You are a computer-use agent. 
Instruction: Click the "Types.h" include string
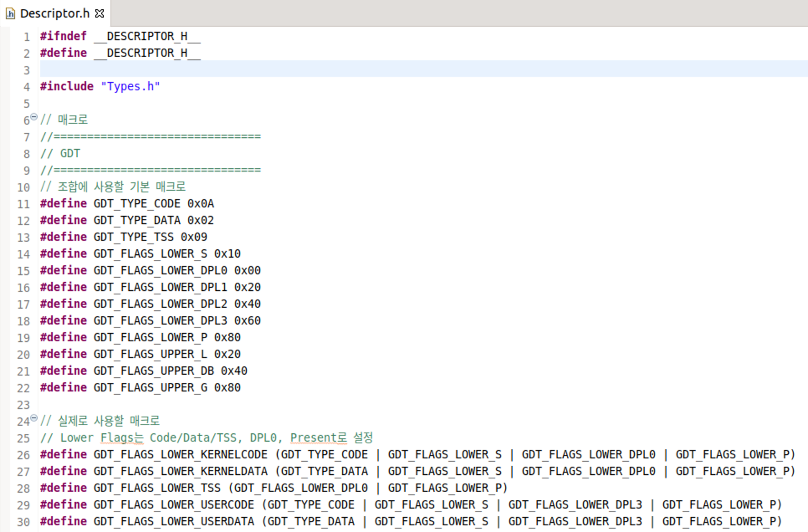130,87
